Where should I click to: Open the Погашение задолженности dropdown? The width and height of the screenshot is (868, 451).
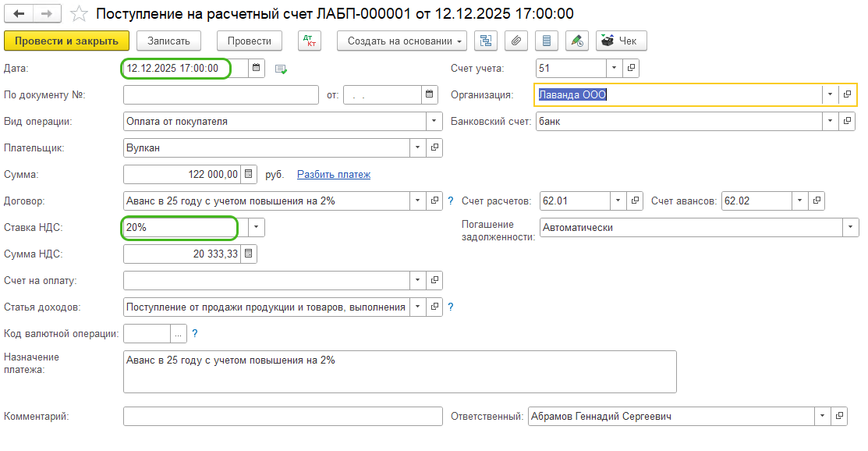click(x=849, y=228)
